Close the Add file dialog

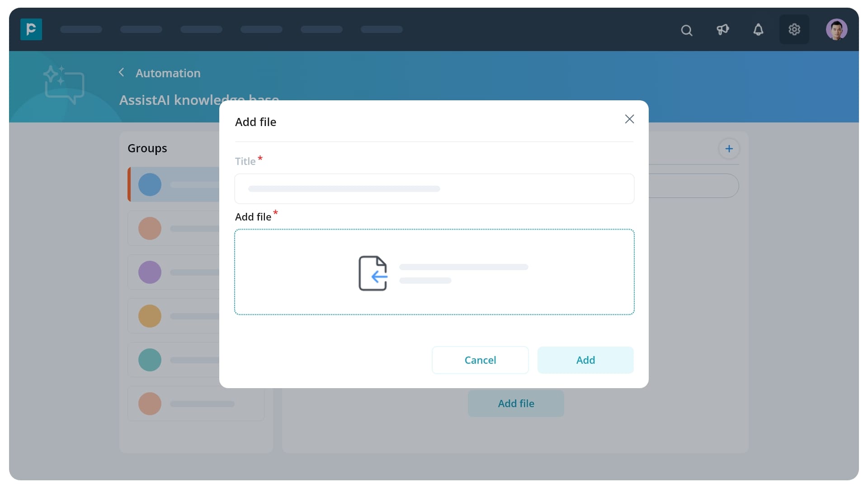(x=629, y=119)
